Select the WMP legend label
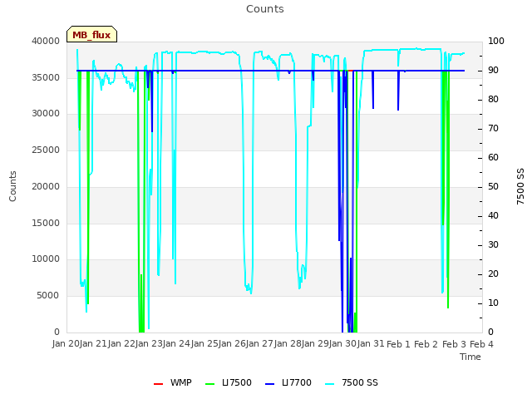This screenshot has height=399, width=532. pos(181,382)
